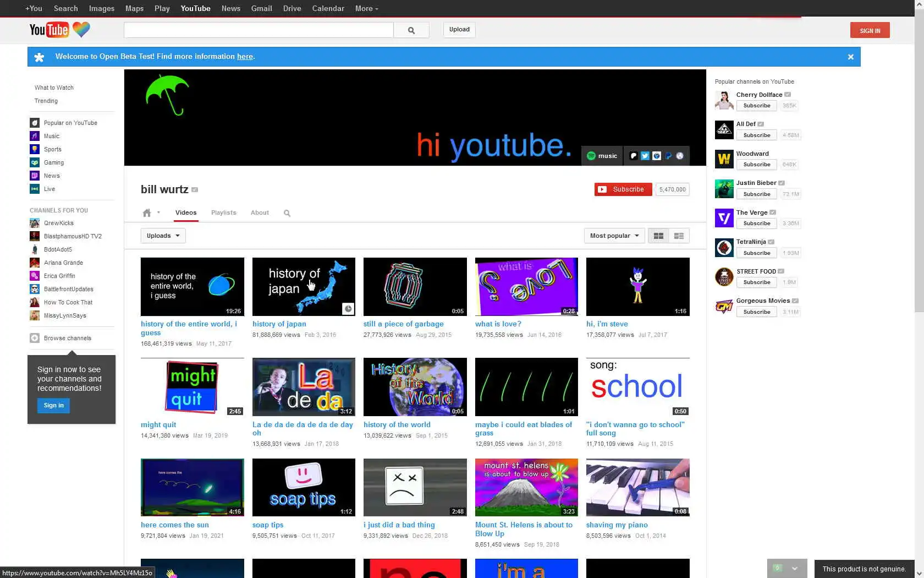Expand the More menu in top bar
Screen dimensions: 924x578
pos(366,8)
